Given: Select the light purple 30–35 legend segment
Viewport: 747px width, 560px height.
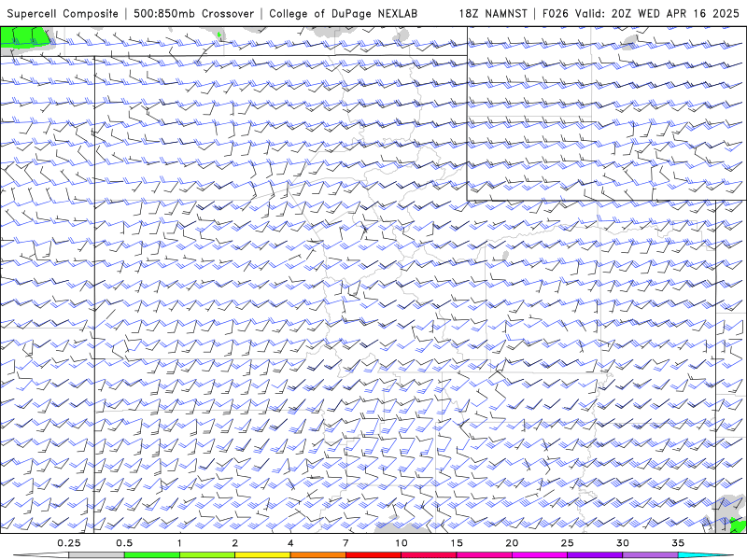Looking at the screenshot, I should (650, 555).
